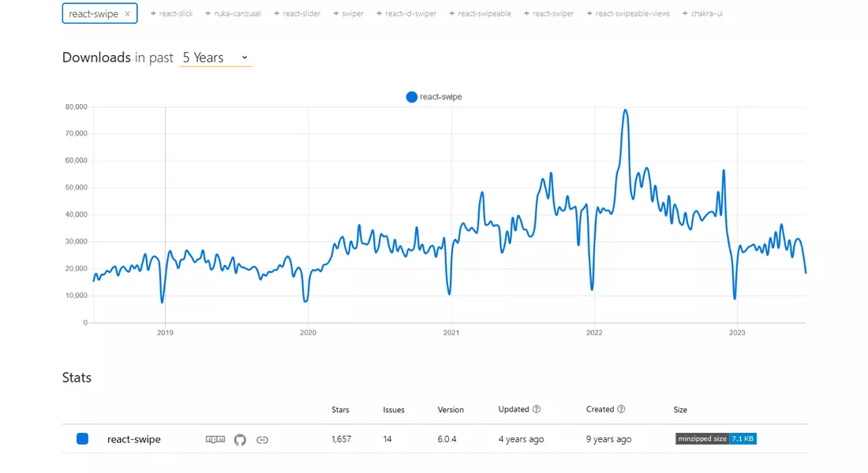Viewport: 868px width, 473px height.
Task: Click the 40,000 y-axis label
Action: coord(77,214)
